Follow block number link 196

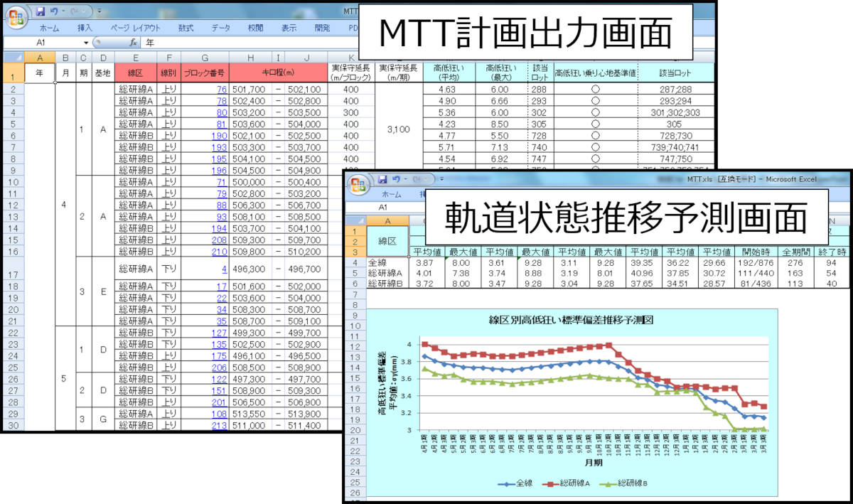pos(219,170)
